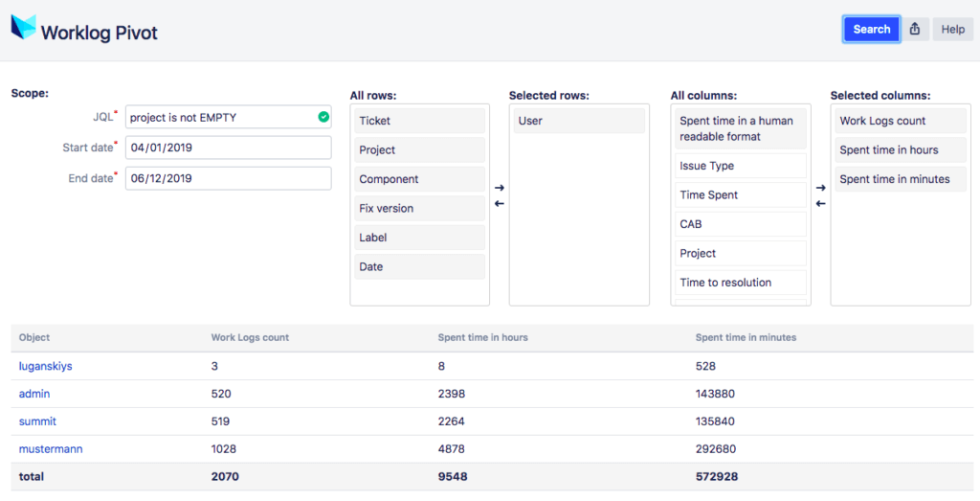Viewport: 980px width, 501px height.
Task: Click the JQL query input field
Action: [228, 117]
